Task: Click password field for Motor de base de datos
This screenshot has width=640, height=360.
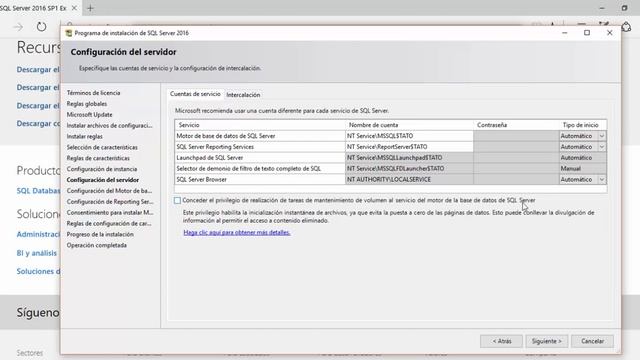Action: [x=516, y=136]
